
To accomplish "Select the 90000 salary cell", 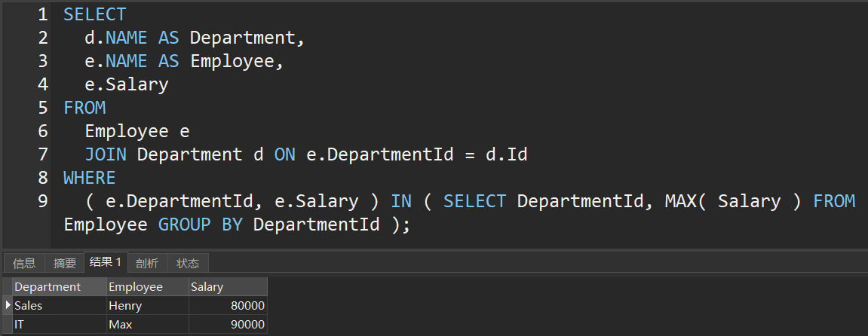I will point(227,325).
